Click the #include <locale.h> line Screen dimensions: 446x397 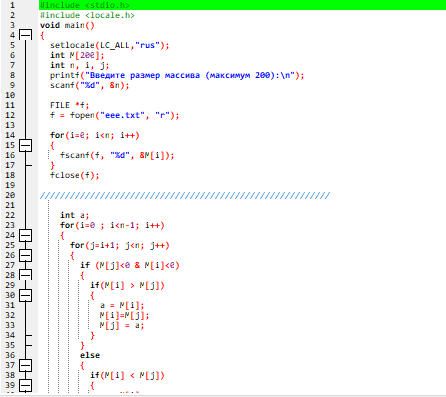click(87, 15)
